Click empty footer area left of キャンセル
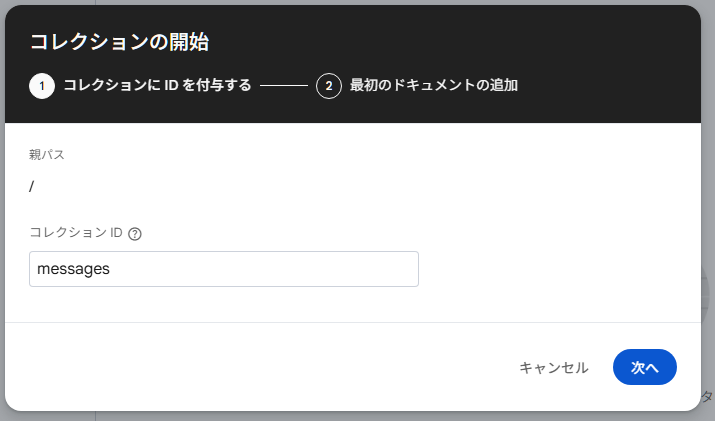This screenshot has height=421, width=715. pyautogui.click(x=250, y=367)
